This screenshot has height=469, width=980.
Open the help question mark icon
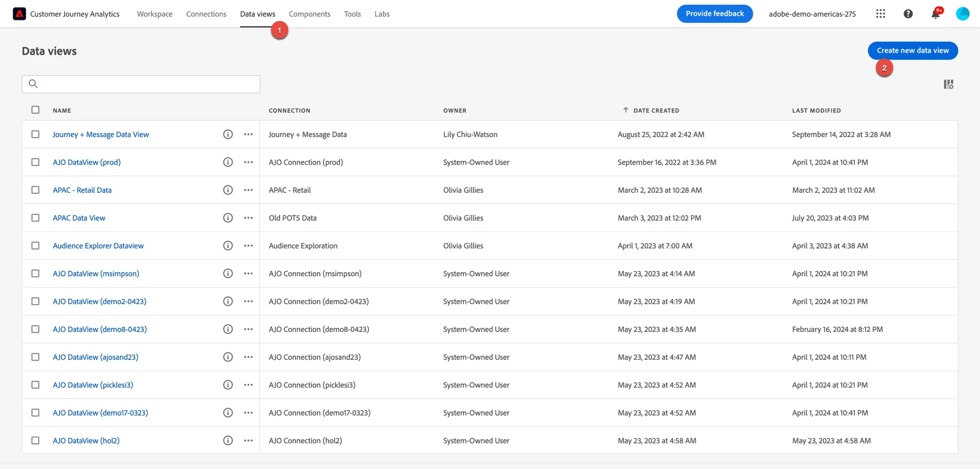coord(908,14)
